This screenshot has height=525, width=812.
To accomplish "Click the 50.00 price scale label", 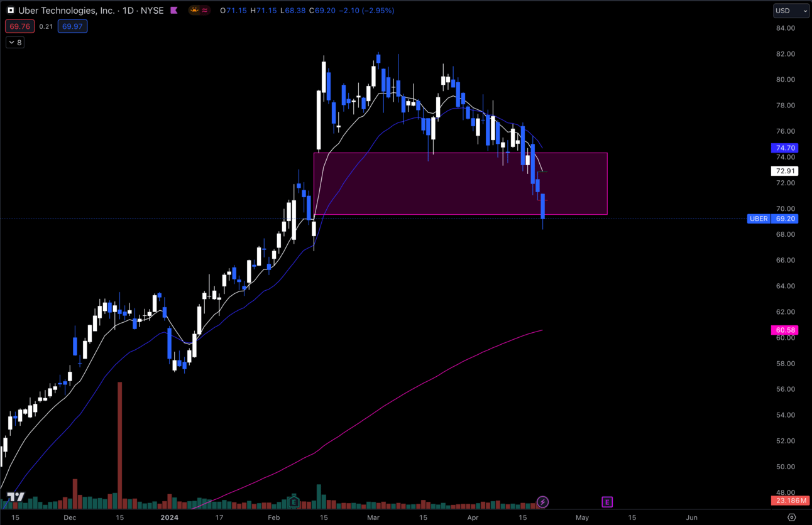I will point(786,467).
